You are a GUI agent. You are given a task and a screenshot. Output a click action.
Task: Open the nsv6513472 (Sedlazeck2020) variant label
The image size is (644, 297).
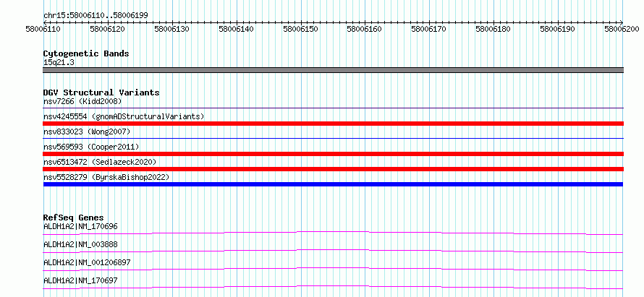pyautogui.click(x=100, y=162)
